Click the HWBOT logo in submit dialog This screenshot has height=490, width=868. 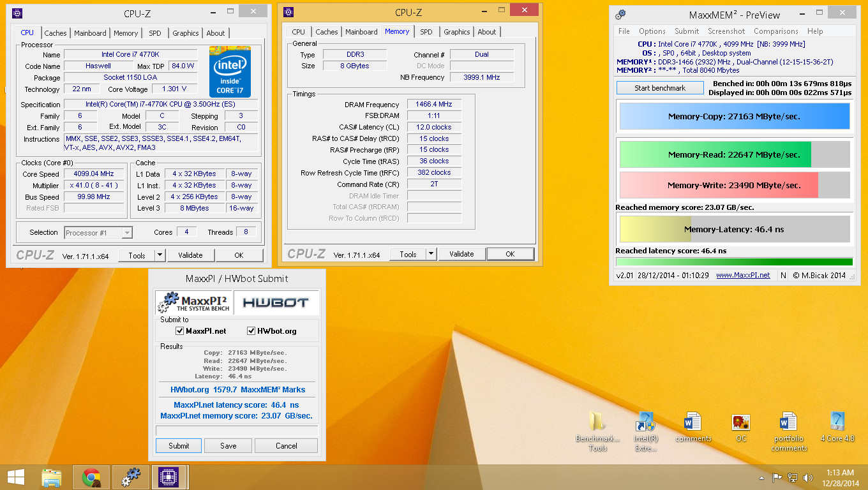click(x=276, y=302)
